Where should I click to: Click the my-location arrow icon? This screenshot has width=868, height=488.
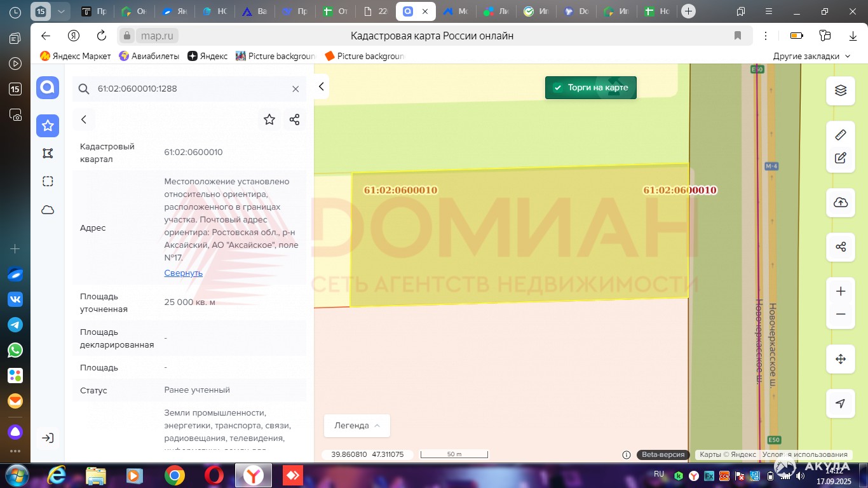tap(840, 403)
